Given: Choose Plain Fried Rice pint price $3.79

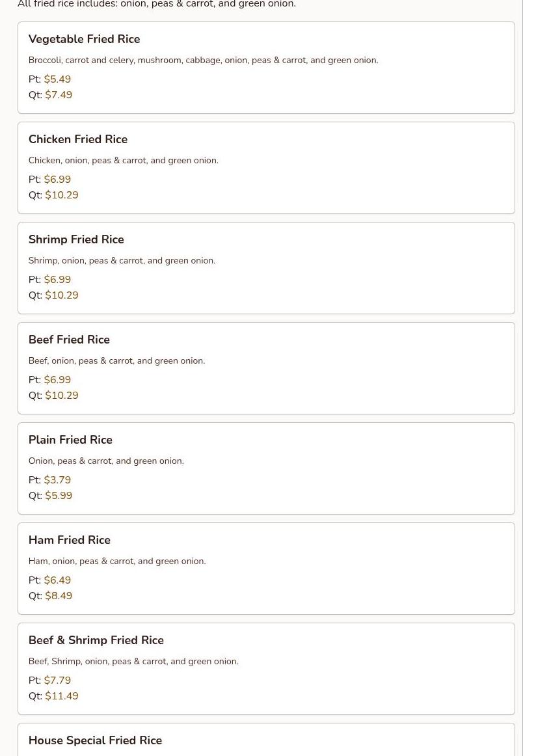Looking at the screenshot, I should tap(57, 480).
